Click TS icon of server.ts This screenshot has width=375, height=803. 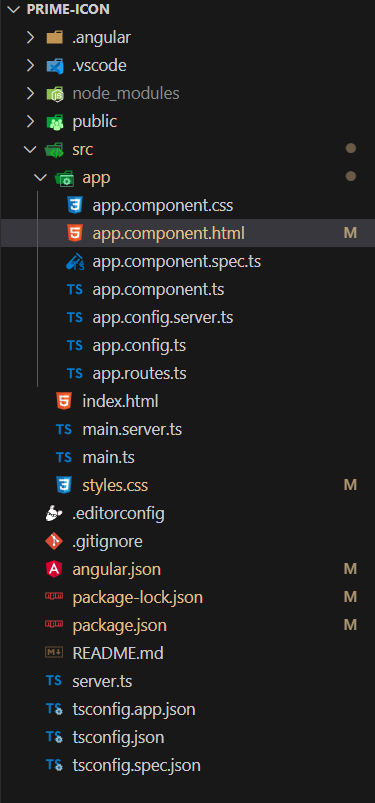coord(54,681)
